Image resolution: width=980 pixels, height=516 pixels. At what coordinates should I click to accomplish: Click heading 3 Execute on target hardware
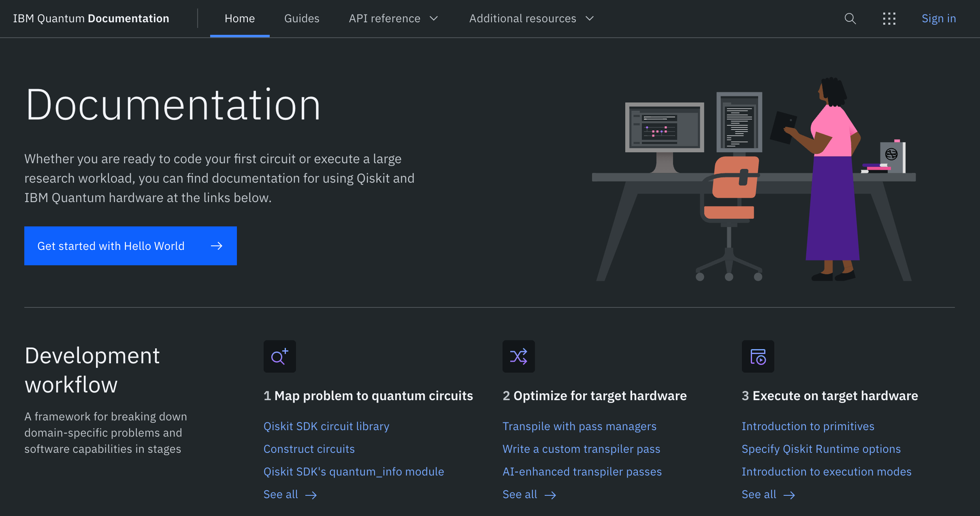[x=830, y=396]
